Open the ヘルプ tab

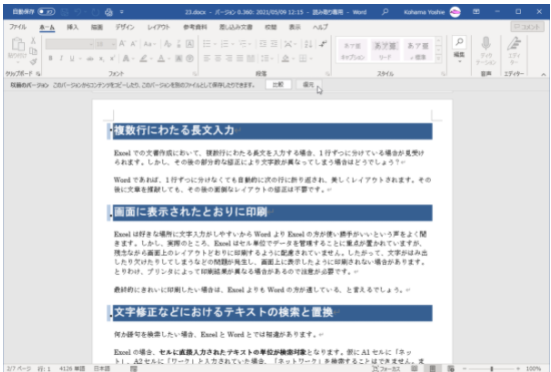(320, 27)
